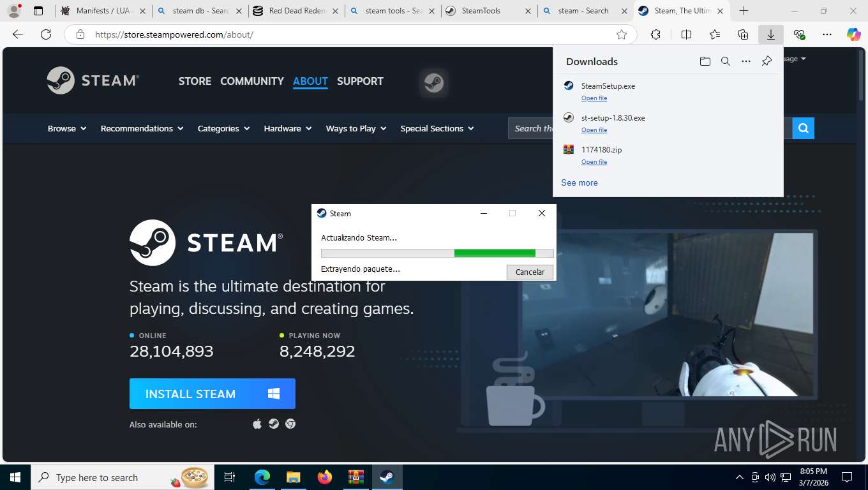Expand the Hardware dropdown
Screen dimensions: 868x490
(288, 128)
